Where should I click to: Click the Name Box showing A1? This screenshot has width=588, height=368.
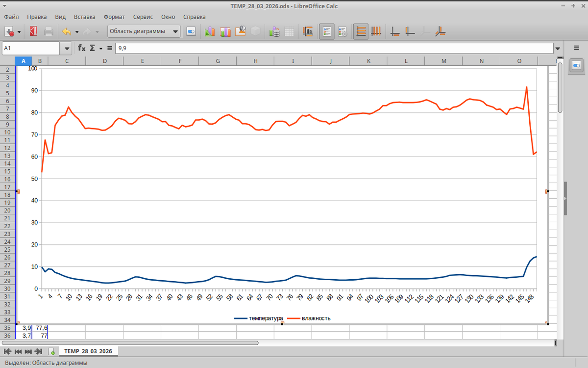(31, 48)
